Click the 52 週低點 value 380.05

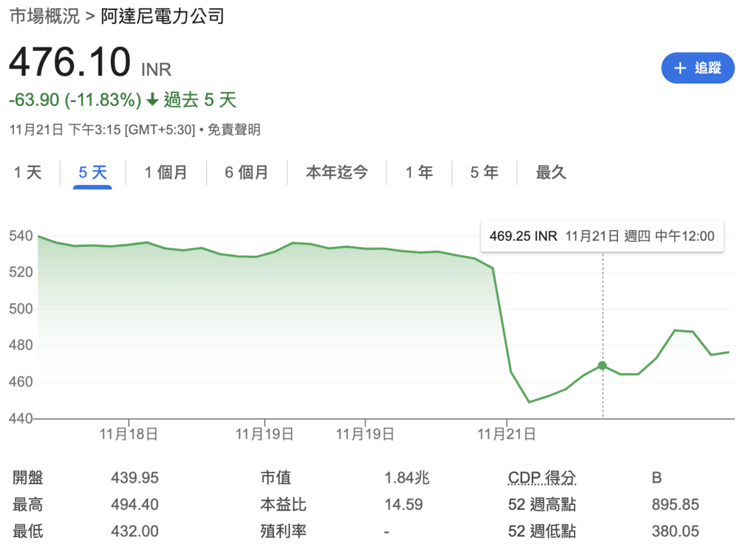[675, 531]
